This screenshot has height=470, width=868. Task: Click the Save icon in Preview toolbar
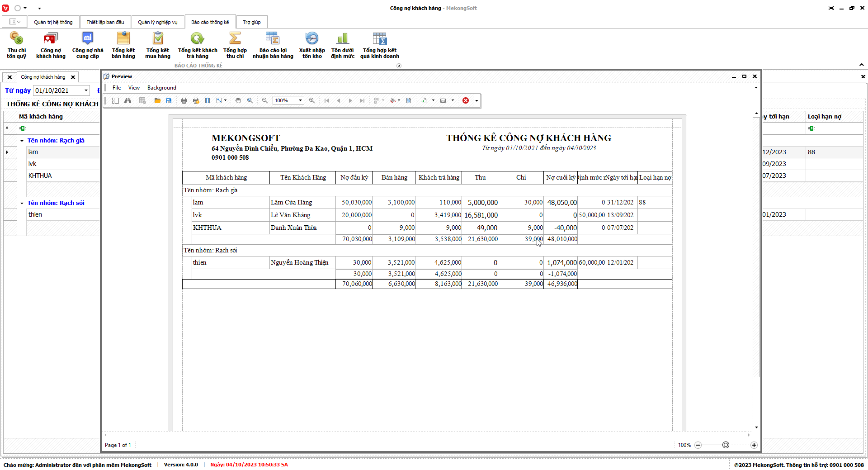[x=169, y=100]
